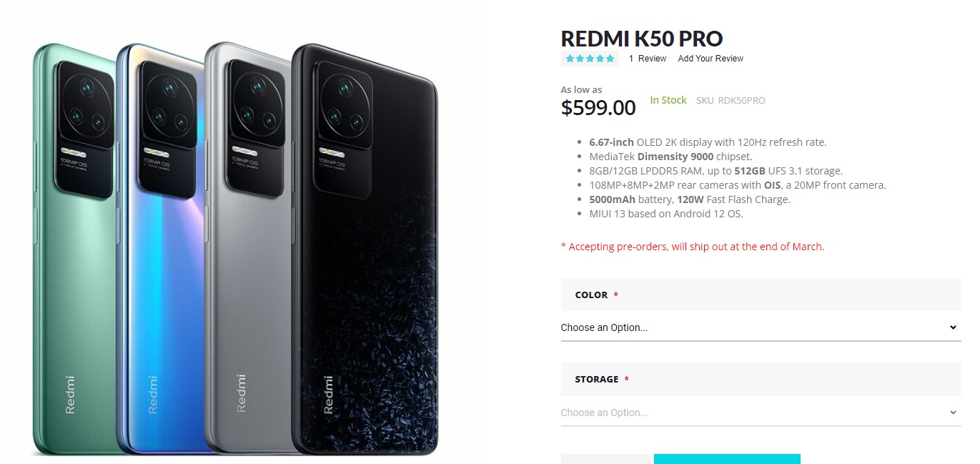Click the cyan action button at the bottom
Image resolution: width=980 pixels, height=464 pixels.
[727, 460]
